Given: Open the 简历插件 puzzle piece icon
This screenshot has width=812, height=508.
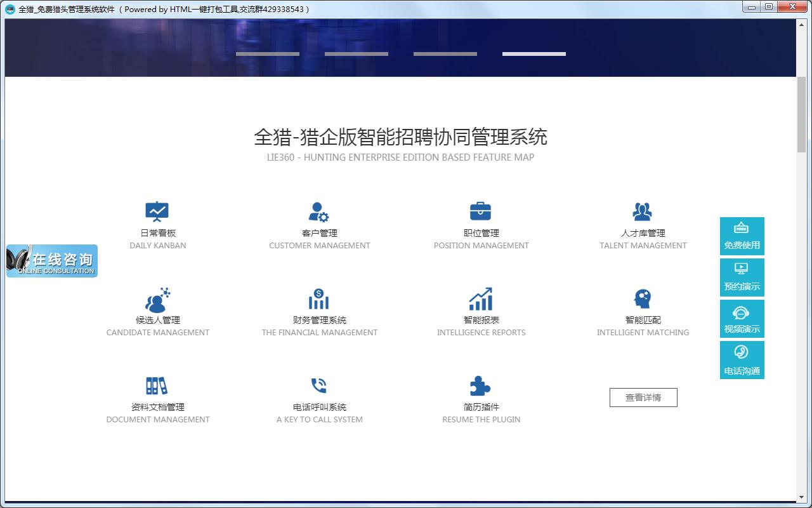Looking at the screenshot, I should tap(480, 385).
